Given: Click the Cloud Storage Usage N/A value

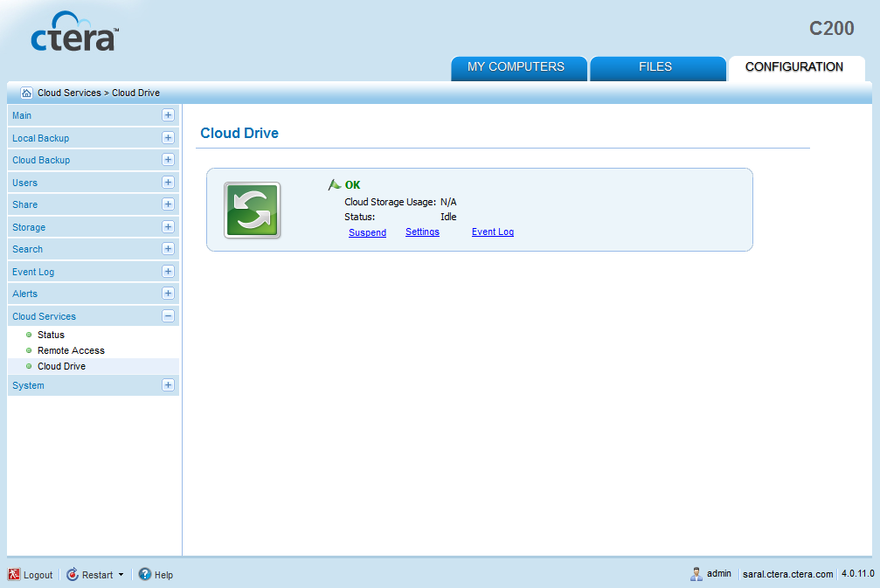Looking at the screenshot, I should 448,202.
